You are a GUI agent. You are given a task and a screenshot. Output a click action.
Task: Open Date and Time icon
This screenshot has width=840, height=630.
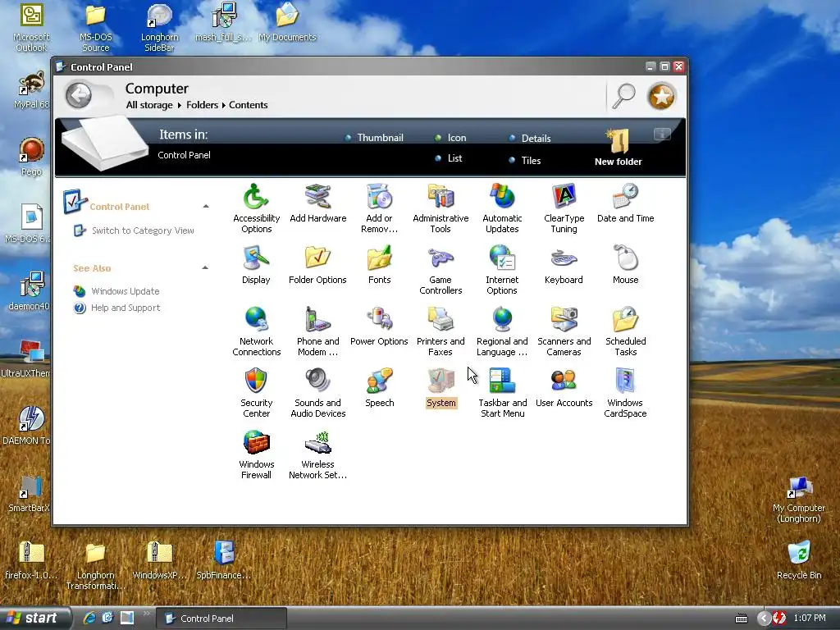click(625, 203)
